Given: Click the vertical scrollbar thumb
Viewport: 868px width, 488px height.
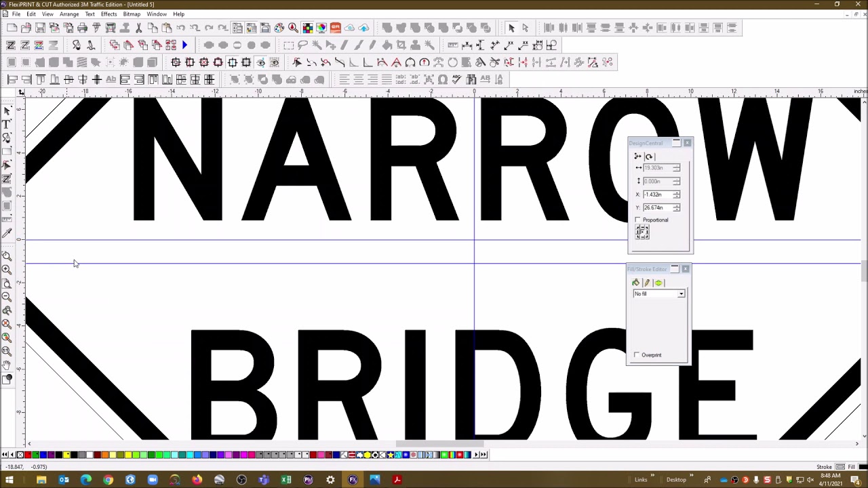Looking at the screenshot, I should coord(865,272).
